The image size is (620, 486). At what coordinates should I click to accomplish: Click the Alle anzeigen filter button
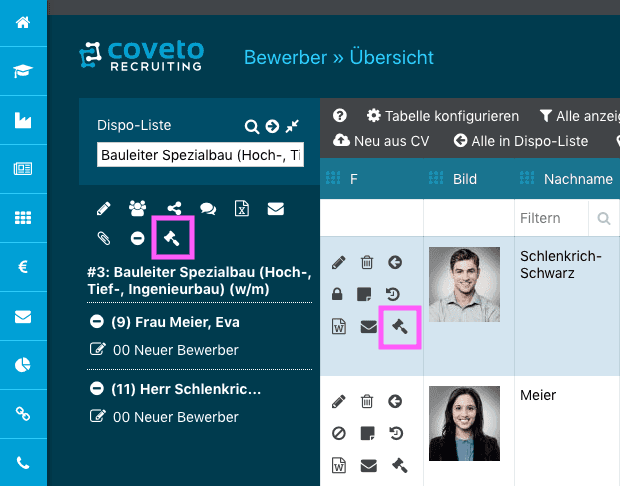click(x=580, y=116)
